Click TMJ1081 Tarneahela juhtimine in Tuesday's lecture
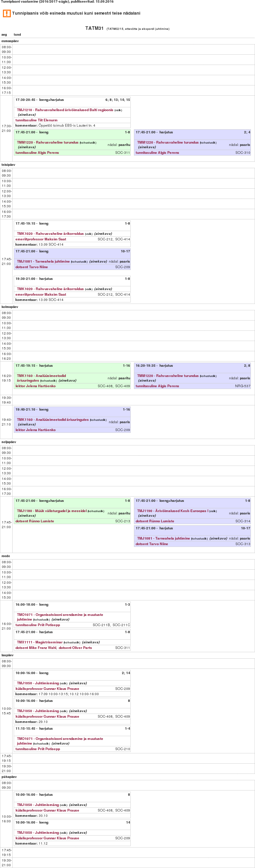The image size is (255, 868). tap(43, 261)
